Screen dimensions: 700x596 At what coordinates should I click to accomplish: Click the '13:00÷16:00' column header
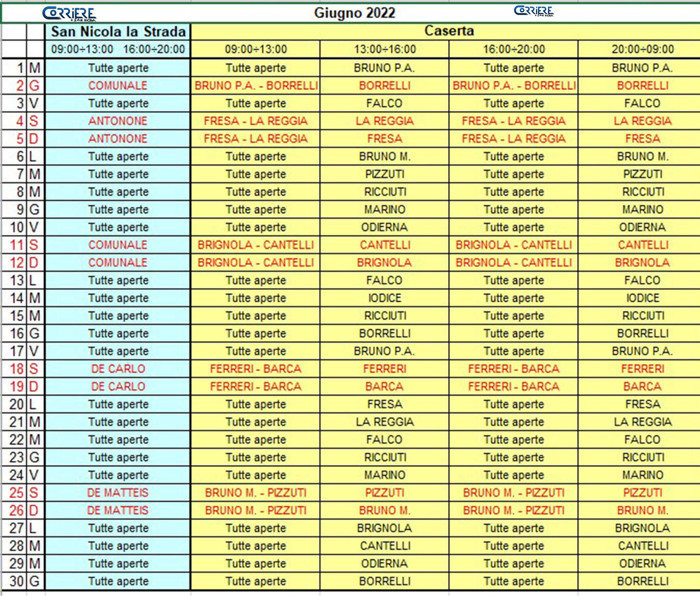coord(385,49)
